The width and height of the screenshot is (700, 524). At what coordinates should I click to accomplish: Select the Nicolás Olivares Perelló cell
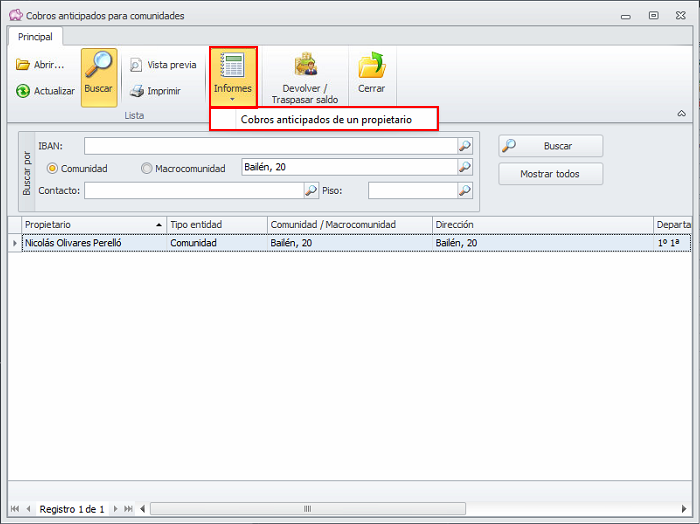(x=94, y=243)
